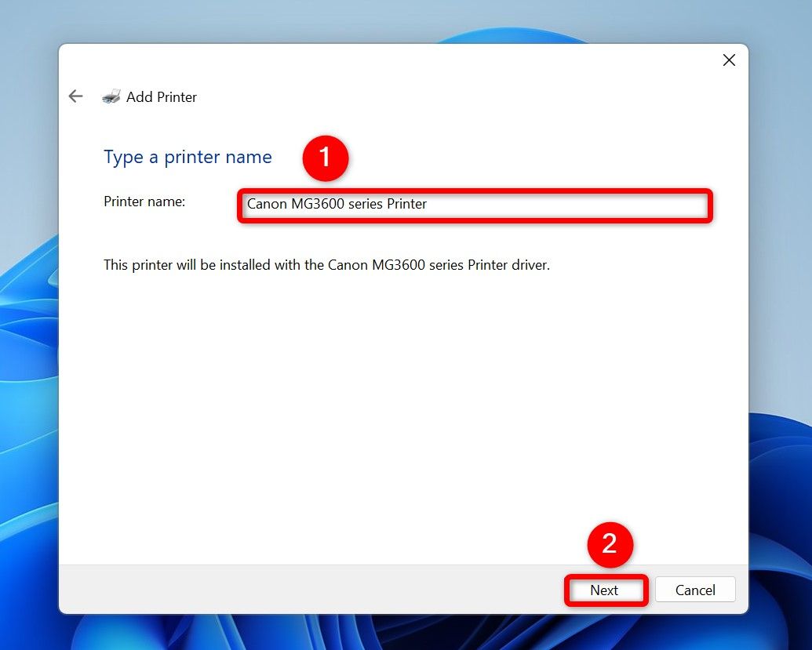The width and height of the screenshot is (812, 650).
Task: Click the 'Type a printer name' heading
Action: point(188,157)
